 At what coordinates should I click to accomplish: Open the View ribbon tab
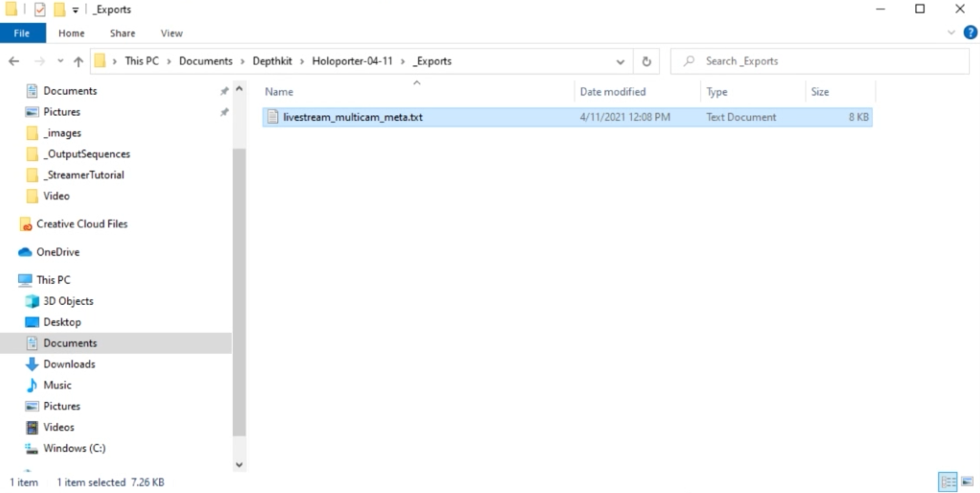171,33
